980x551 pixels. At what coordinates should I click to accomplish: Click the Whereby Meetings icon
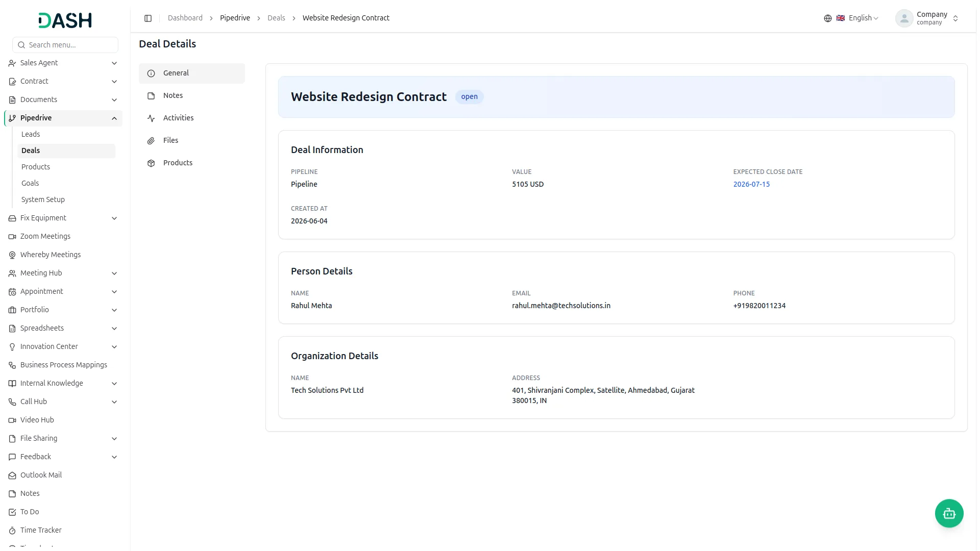pos(12,255)
